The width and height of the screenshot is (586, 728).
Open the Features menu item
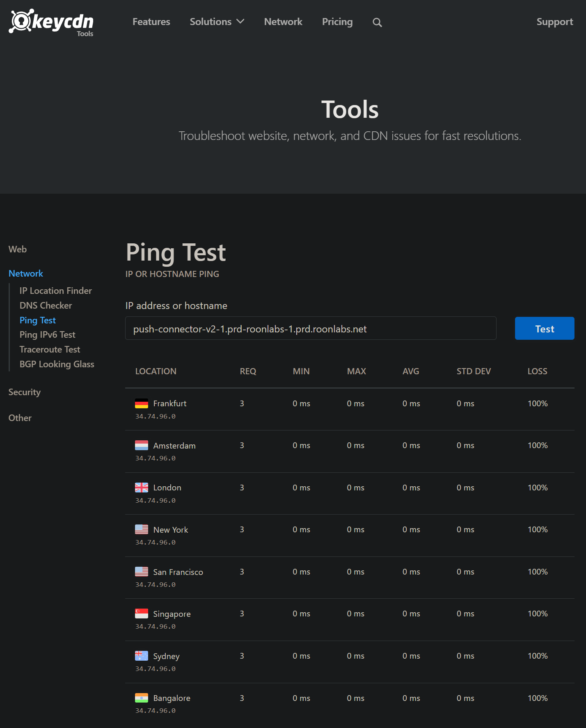coord(151,22)
